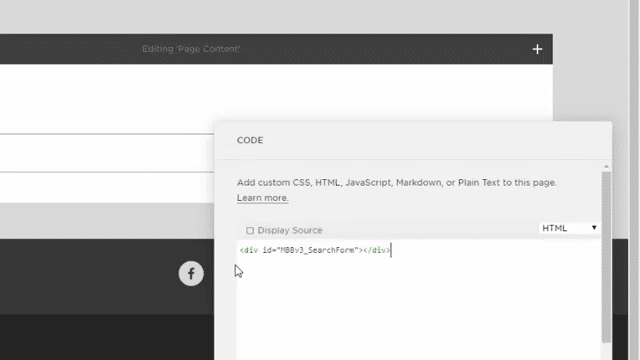640x360 pixels.
Task: Enable the Display Source checkbox
Action: pos(250,231)
